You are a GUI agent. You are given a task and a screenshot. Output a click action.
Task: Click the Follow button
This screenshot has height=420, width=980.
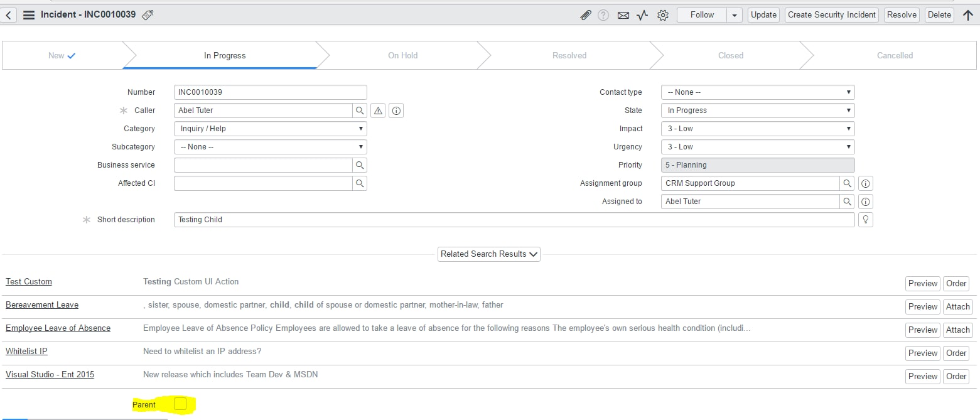(x=702, y=15)
